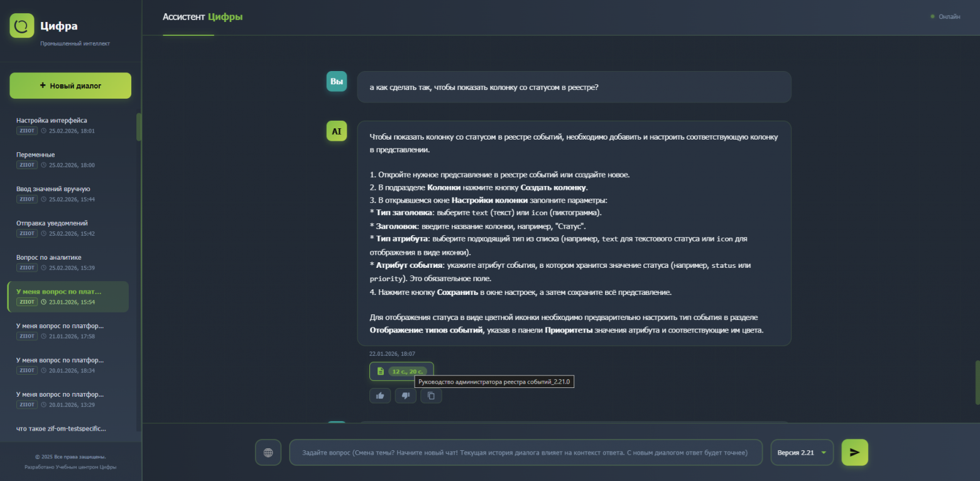Viewport: 980px width, 481px height.
Task: Click the clock icon beside 21.01.2026, 17:58
Action: 44,336
